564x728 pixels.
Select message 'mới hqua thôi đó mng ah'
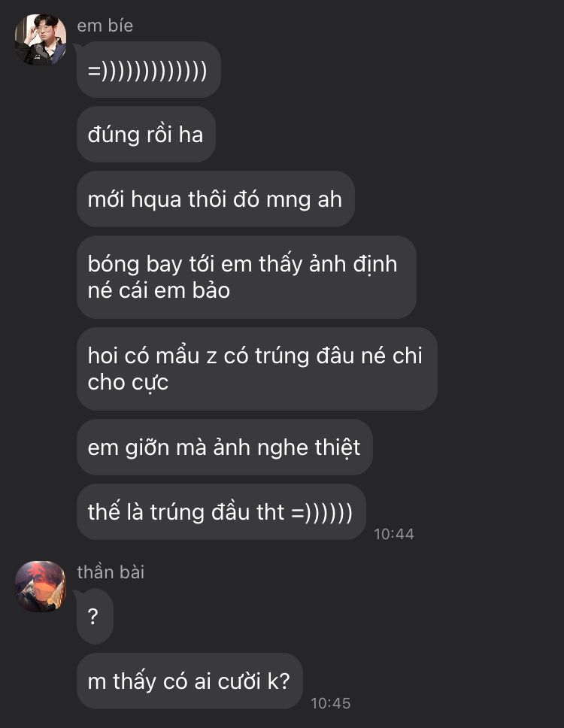[x=215, y=199]
